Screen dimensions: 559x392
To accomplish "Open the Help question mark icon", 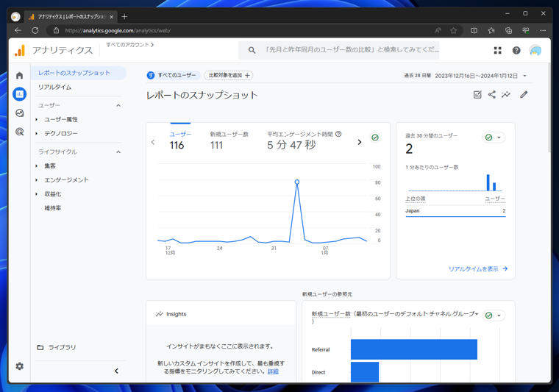I will click(516, 50).
